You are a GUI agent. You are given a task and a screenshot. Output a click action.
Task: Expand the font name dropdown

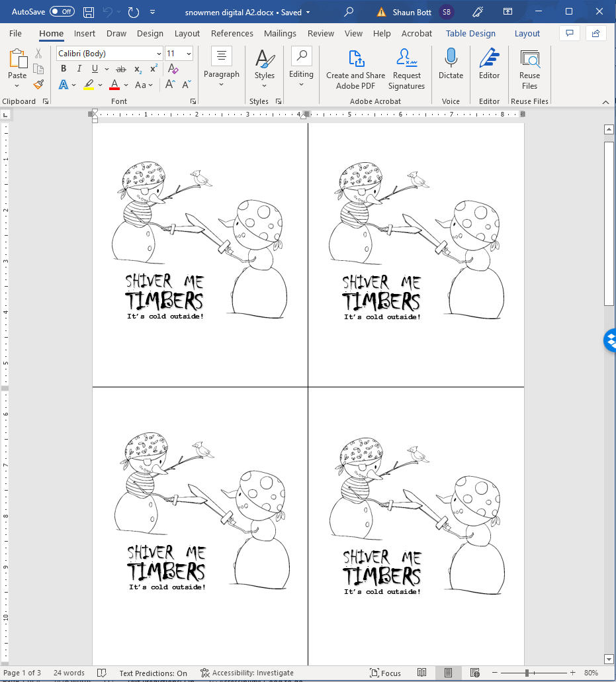(x=159, y=54)
